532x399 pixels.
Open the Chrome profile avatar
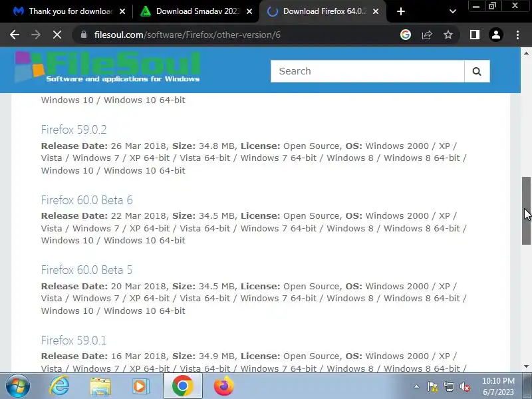(x=496, y=35)
